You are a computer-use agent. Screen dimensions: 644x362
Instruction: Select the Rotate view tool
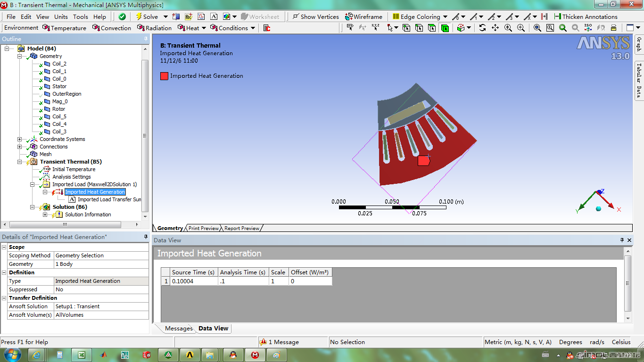pyautogui.click(x=482, y=28)
